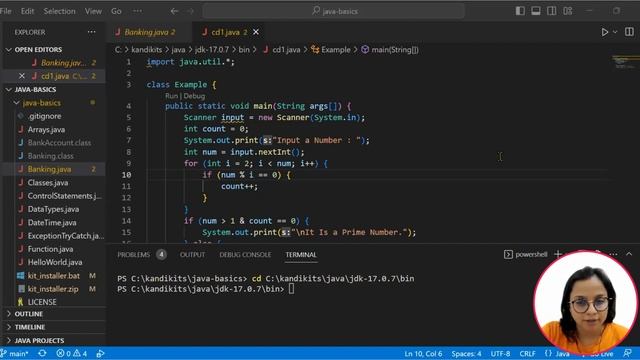Open the Go menu

116,11
